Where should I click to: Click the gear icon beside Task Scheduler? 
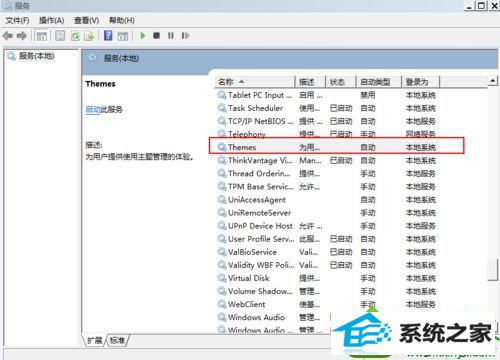point(222,108)
